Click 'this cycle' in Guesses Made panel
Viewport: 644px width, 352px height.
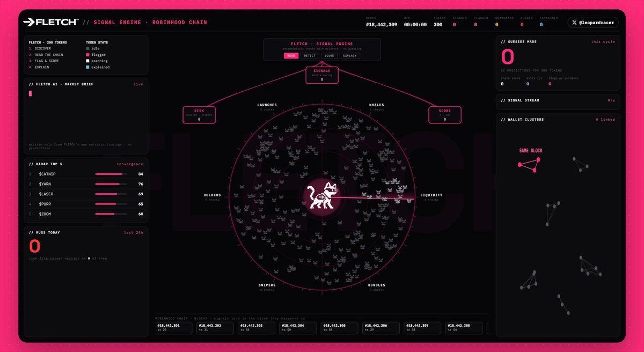click(x=603, y=42)
